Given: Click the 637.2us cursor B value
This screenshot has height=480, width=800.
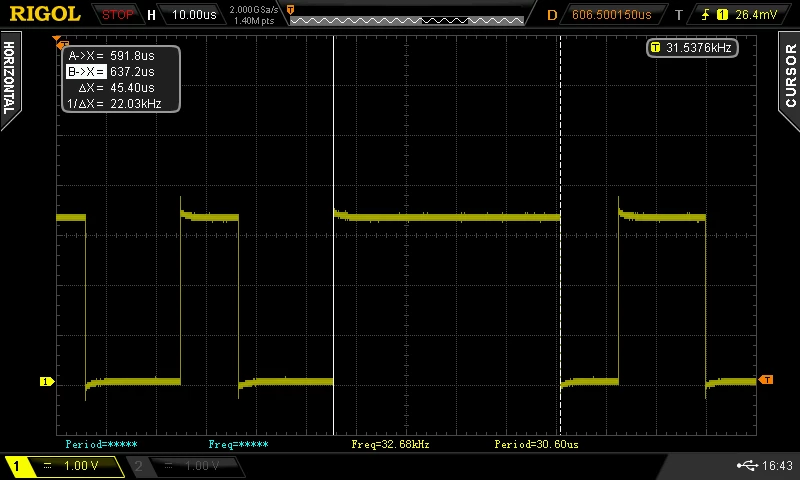Looking at the screenshot, I should tap(132, 72).
